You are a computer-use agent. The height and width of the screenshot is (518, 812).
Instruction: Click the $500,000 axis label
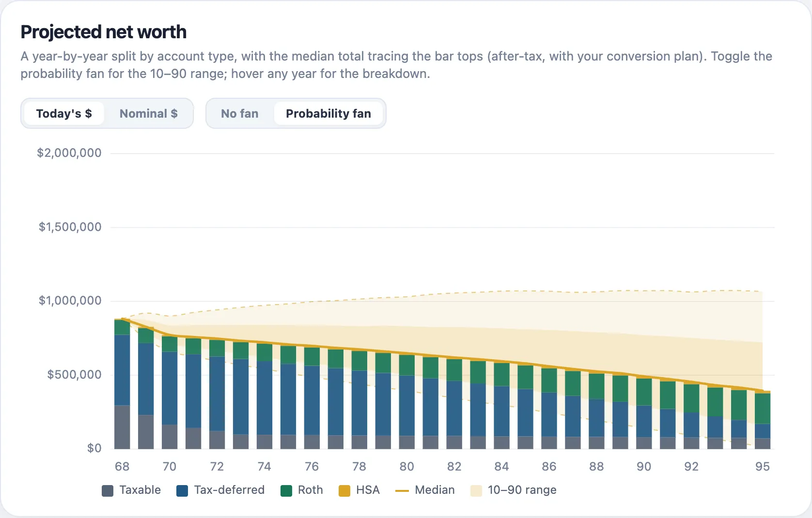coord(75,375)
